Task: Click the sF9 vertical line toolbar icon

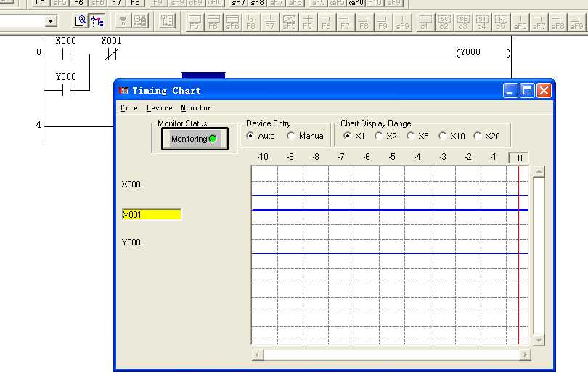Action: tap(402, 22)
